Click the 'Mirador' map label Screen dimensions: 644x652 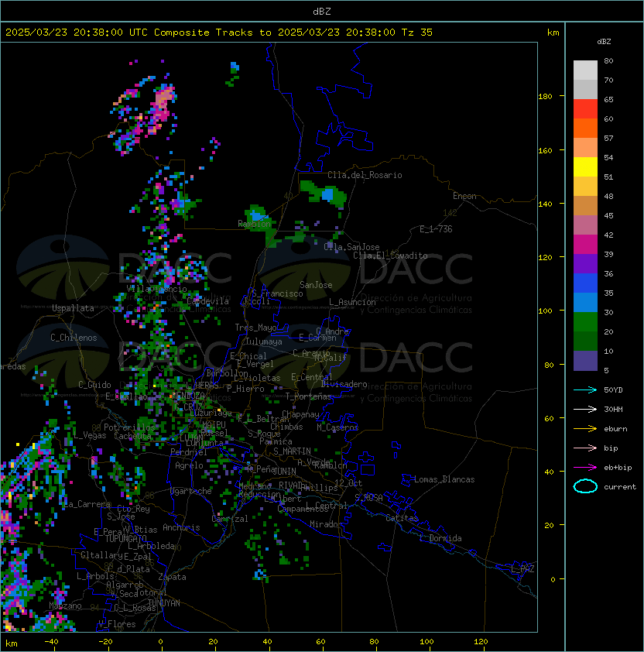326,524
